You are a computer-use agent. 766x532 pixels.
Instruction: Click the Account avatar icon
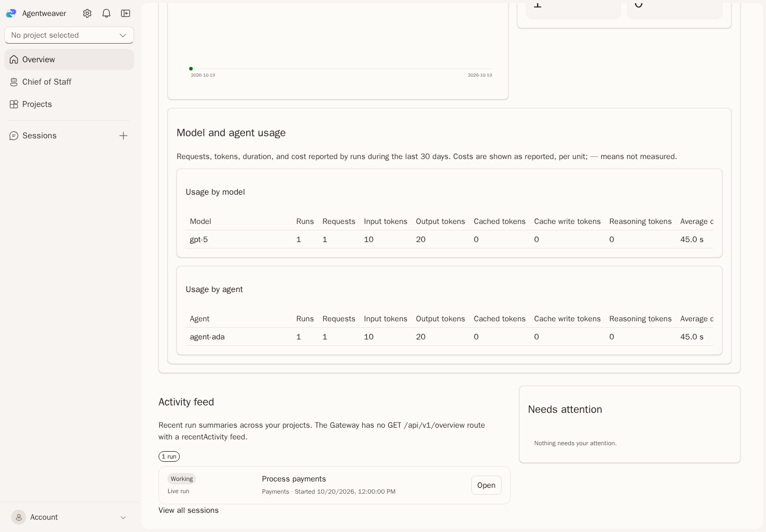19,517
